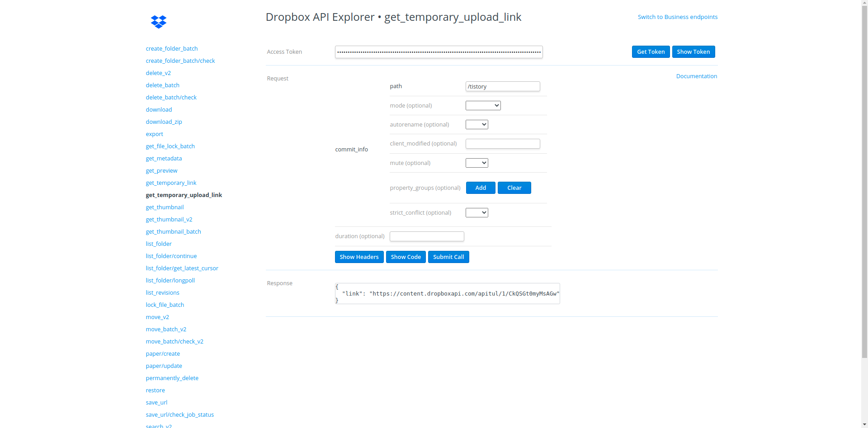Image resolution: width=868 pixels, height=428 pixels.
Task: Go to paper/update endpoint
Action: tap(164, 366)
